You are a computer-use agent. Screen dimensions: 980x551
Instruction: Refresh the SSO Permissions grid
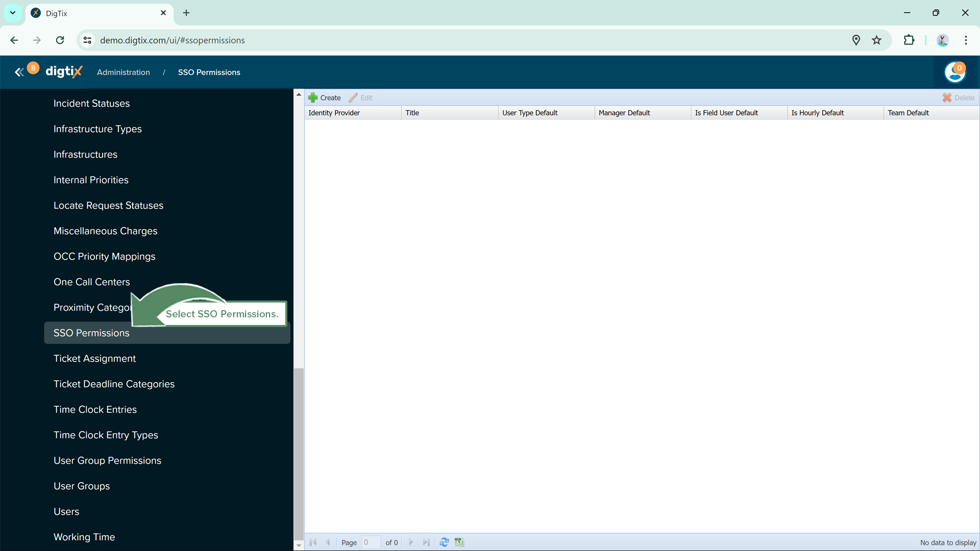(444, 542)
